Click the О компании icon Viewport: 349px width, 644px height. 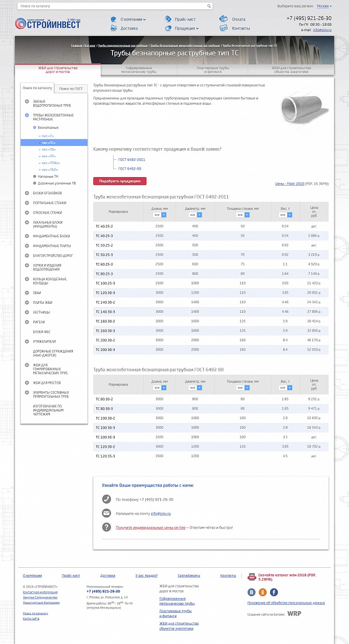pos(114,19)
